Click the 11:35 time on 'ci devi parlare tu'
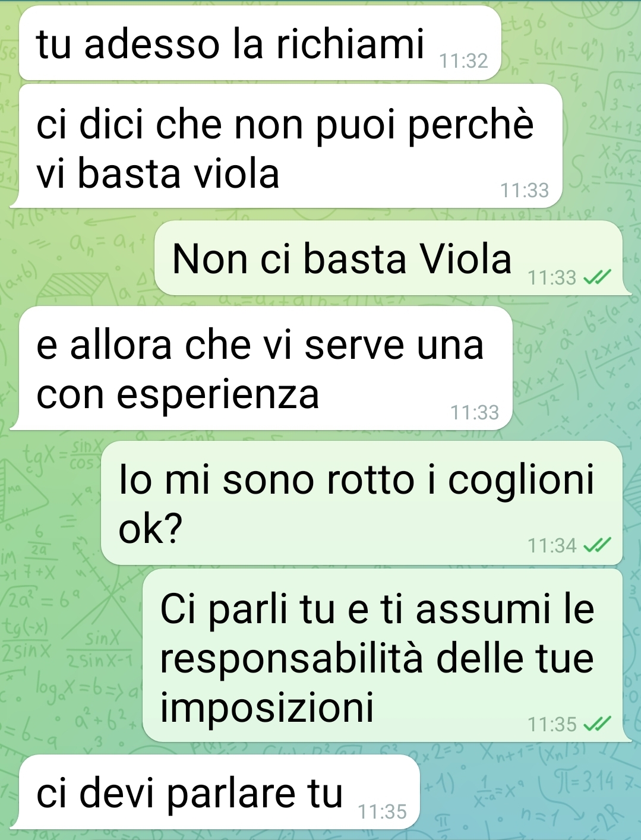 [383, 811]
